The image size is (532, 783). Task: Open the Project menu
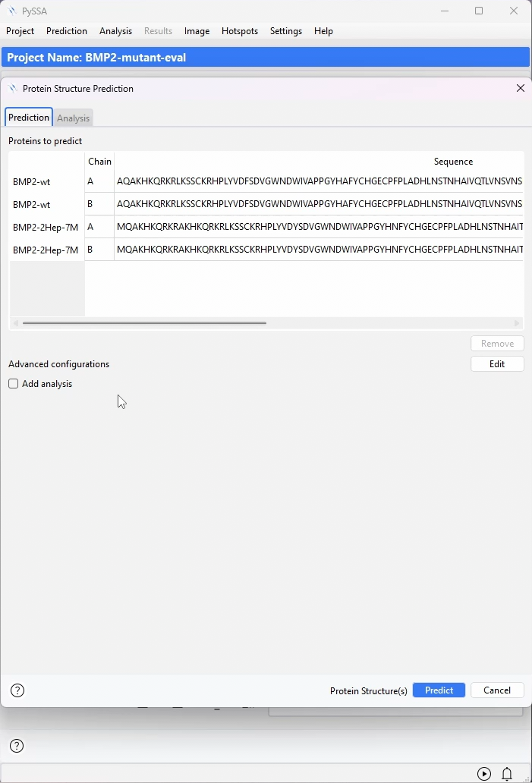20,31
